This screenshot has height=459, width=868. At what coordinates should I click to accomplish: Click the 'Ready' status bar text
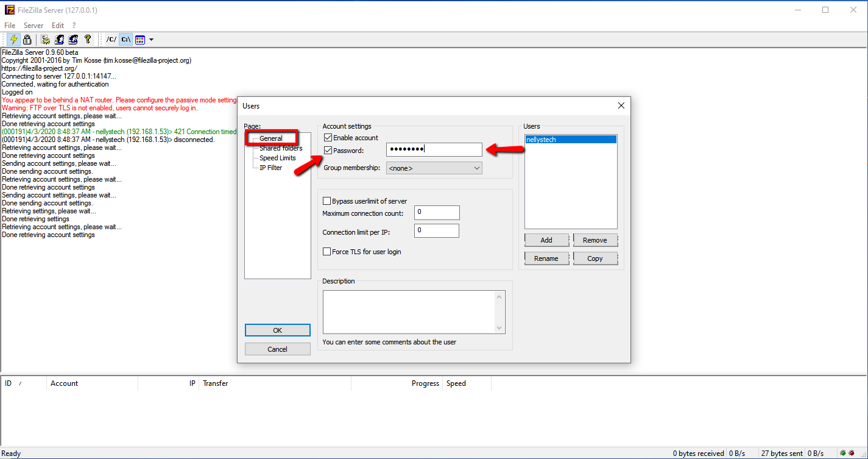click(x=12, y=454)
